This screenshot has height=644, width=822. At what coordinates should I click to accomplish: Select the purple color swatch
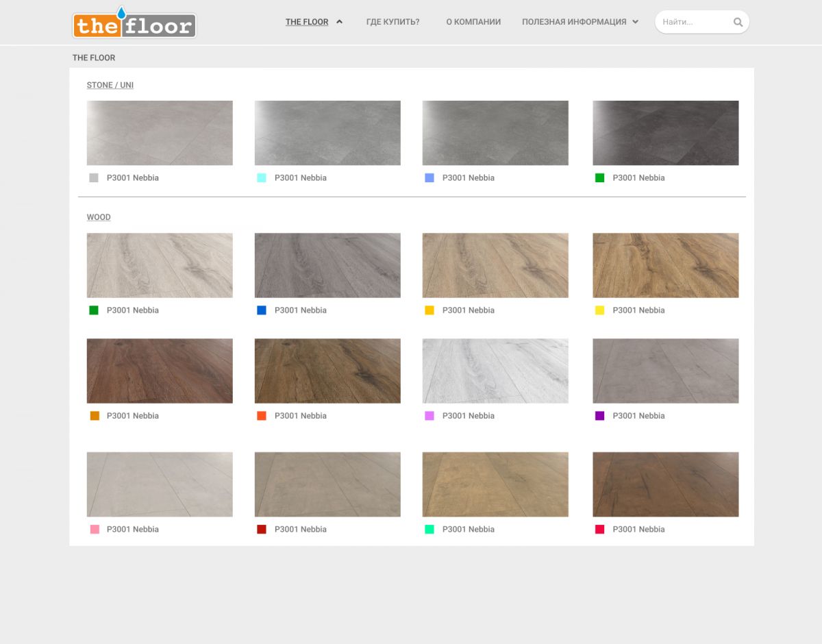[600, 416]
